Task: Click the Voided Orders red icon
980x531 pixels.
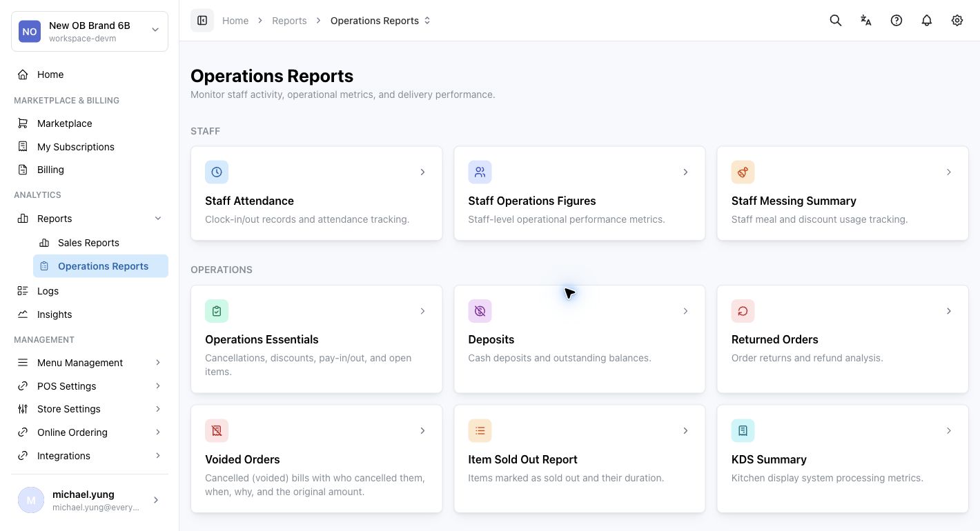Action: point(217,431)
